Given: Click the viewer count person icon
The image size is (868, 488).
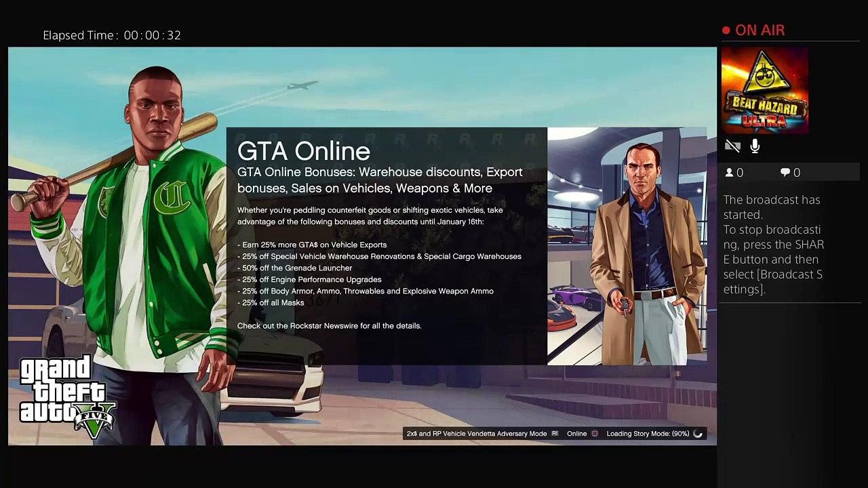Looking at the screenshot, I should coord(729,173).
